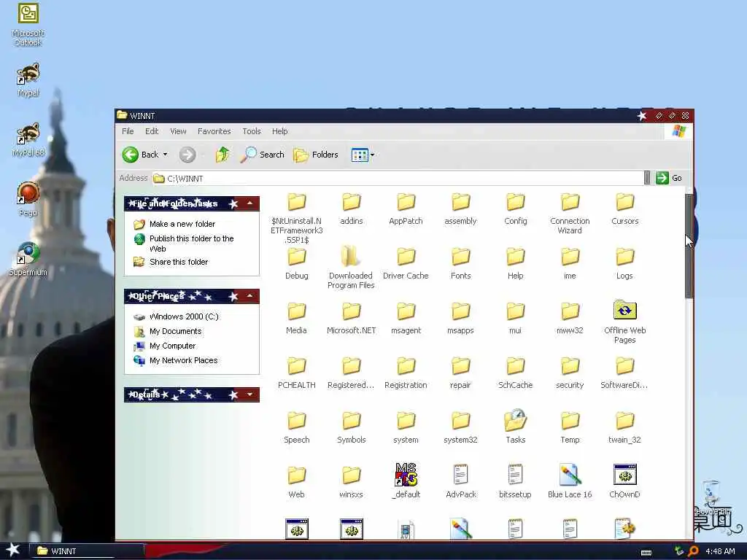
Task: Open the File menu
Action: point(128,131)
